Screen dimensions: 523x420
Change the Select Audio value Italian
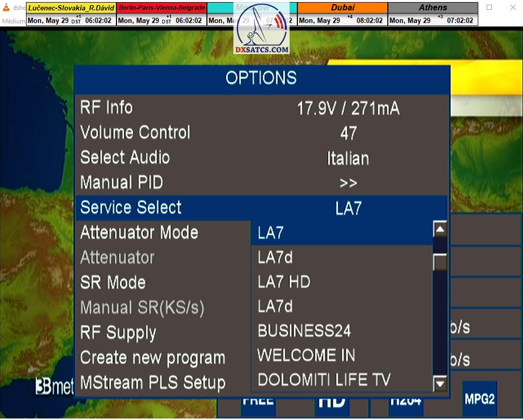point(348,158)
